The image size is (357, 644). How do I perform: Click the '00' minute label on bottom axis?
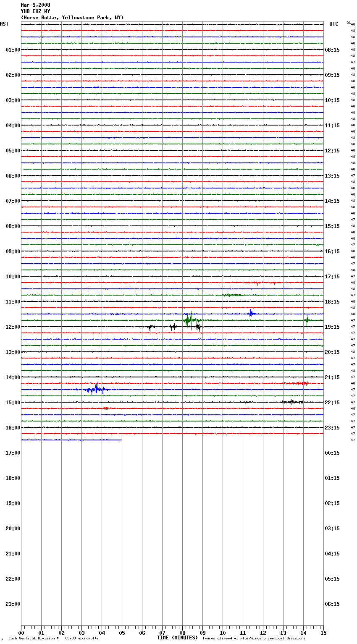[x=21, y=633]
